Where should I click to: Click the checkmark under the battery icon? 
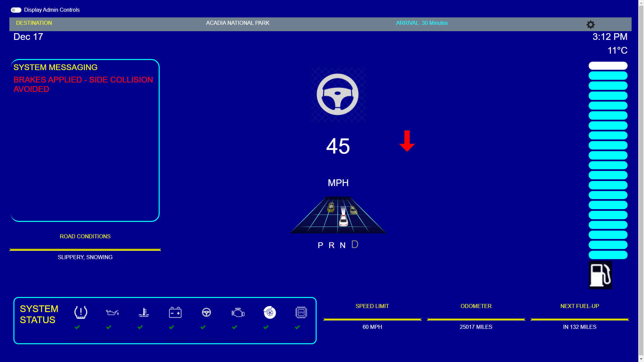click(171, 327)
